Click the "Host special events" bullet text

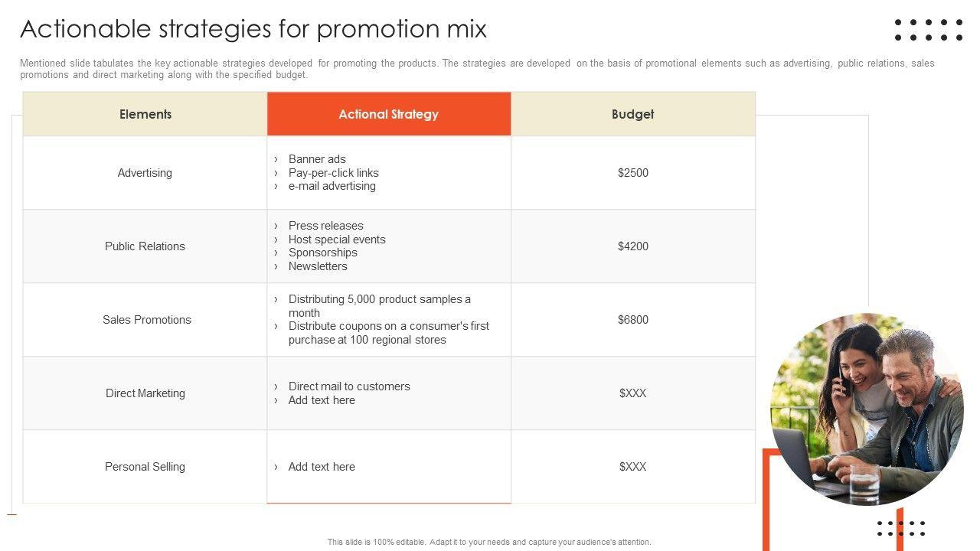(x=337, y=240)
